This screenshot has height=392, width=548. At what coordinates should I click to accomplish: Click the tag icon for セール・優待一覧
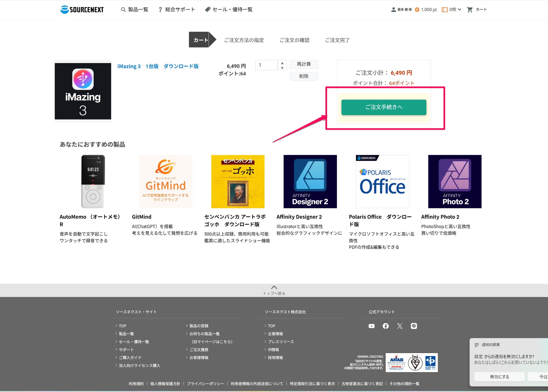[x=208, y=9]
